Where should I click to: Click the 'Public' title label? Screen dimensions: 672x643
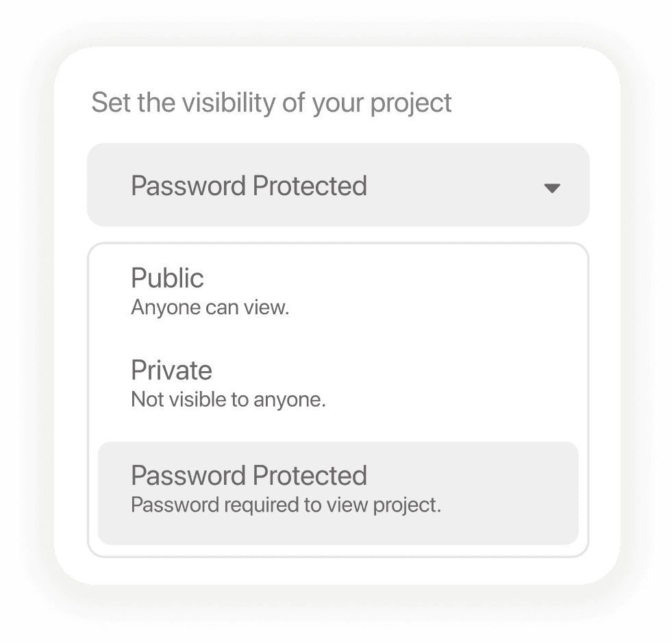tap(167, 278)
